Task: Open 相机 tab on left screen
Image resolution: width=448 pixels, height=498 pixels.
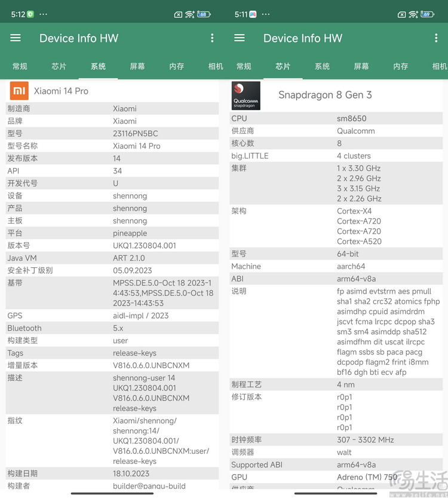Action: click(x=216, y=66)
